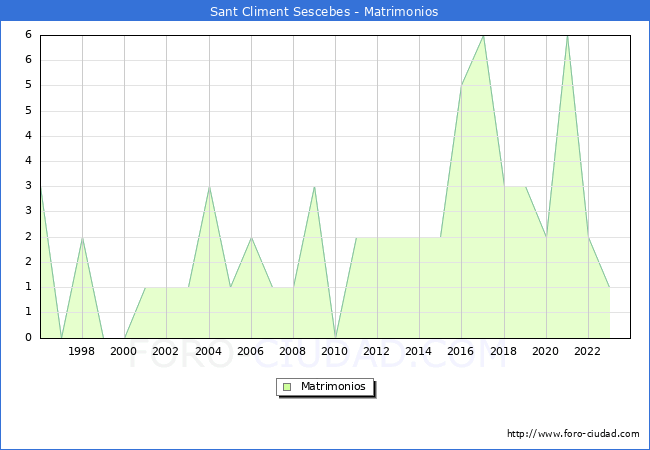Open the http://www.foro-ciudad.com link
The width and height of the screenshot is (650, 450).
point(573,434)
